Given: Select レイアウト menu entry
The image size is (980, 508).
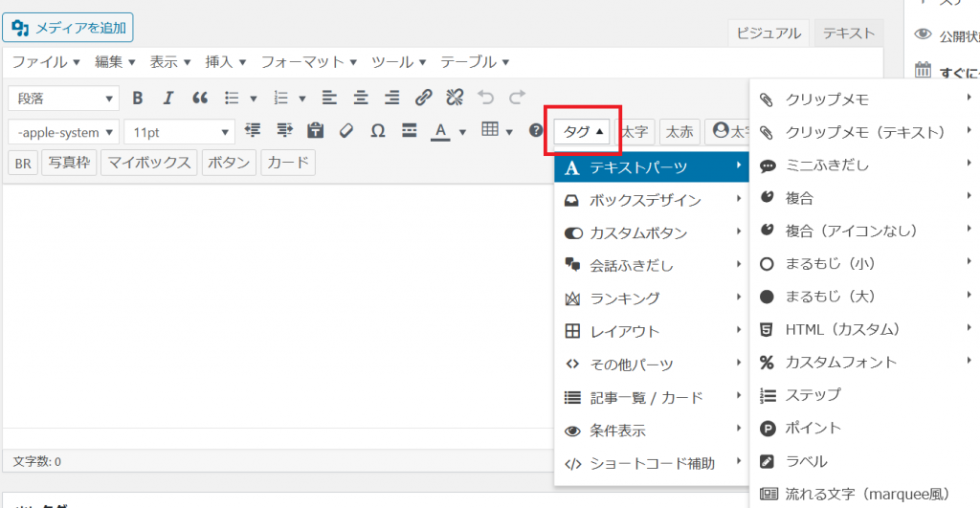Looking at the screenshot, I should (x=651, y=332).
